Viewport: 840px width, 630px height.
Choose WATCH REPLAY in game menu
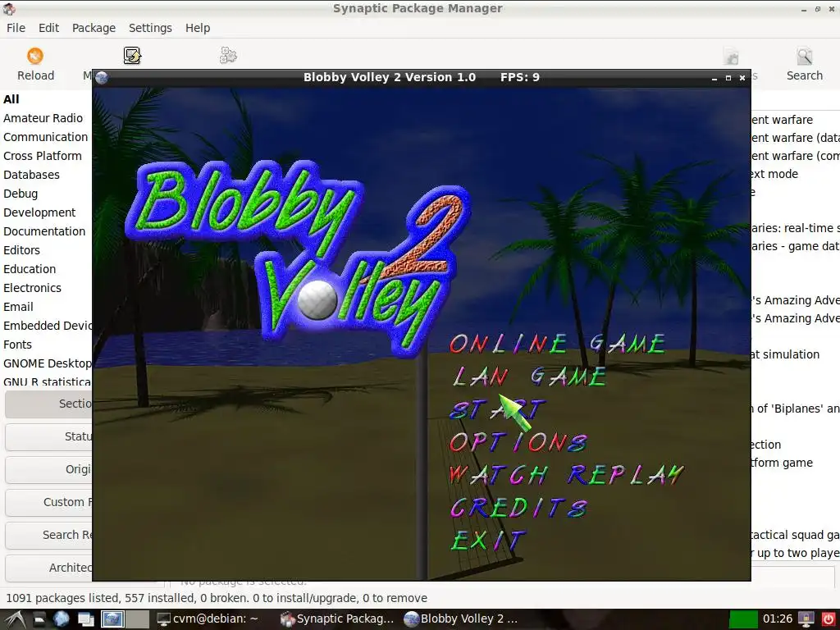point(566,475)
